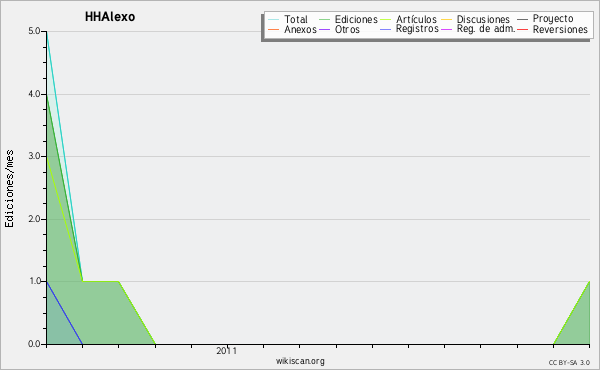Click the 3.0 y-axis value

point(34,156)
